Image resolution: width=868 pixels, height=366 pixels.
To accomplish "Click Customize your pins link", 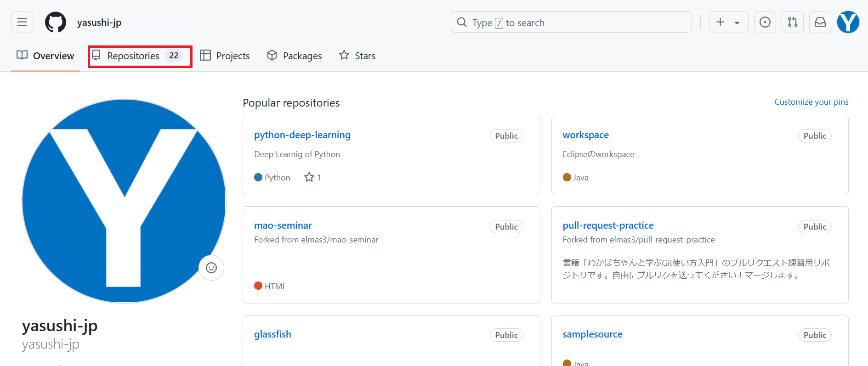I will (811, 102).
